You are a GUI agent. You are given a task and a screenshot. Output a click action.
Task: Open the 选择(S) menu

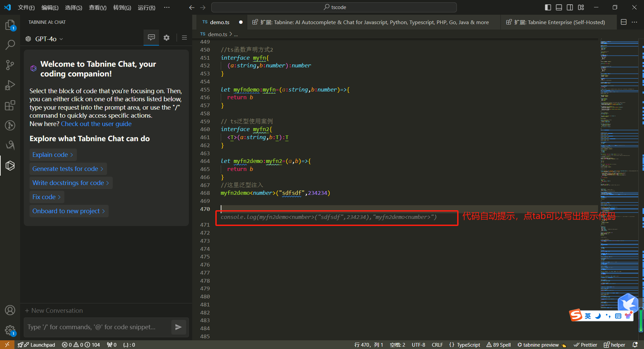pos(73,7)
